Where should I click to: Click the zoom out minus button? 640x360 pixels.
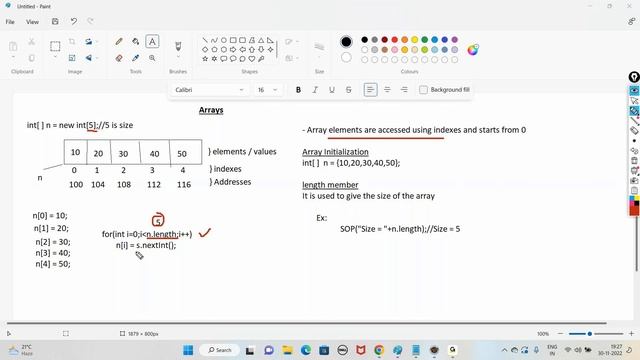[560, 333]
